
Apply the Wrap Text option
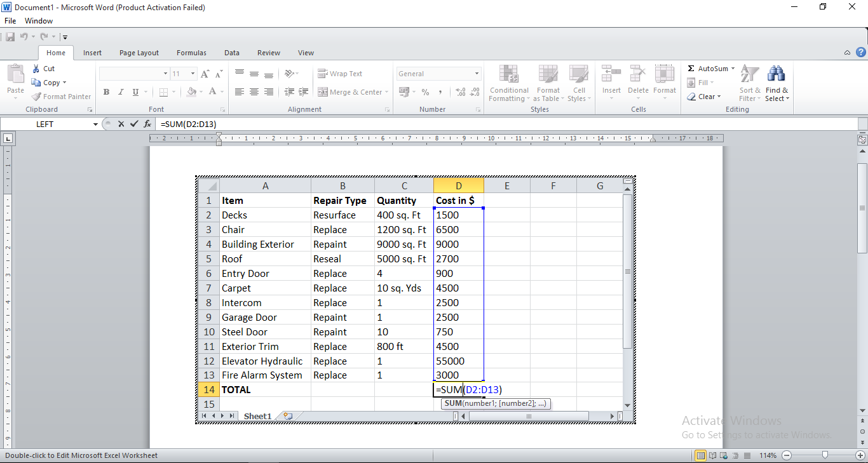(x=345, y=73)
